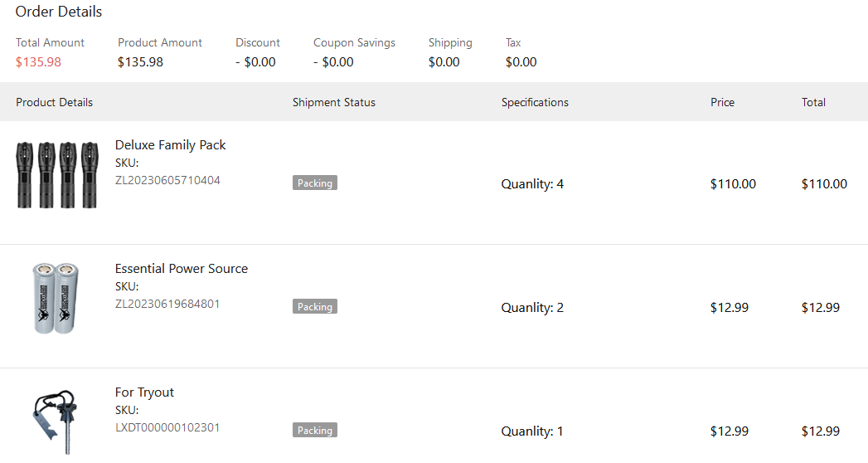Click the Product Details column header
Viewport: 868px width, 463px height.
tap(54, 102)
